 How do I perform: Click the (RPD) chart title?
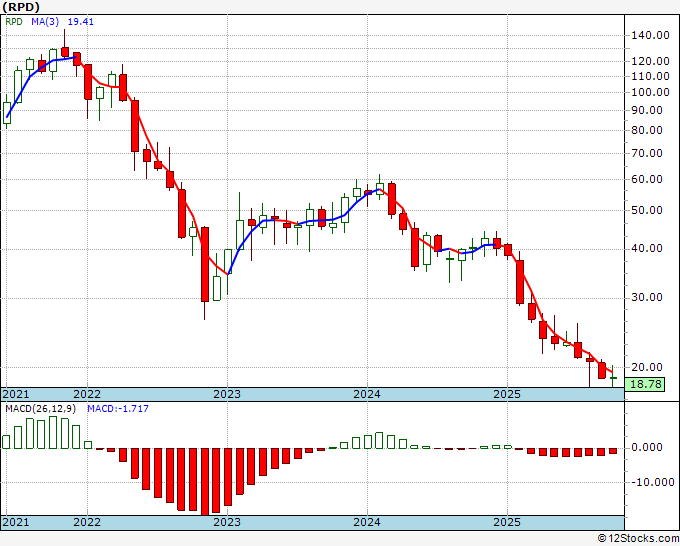click(x=21, y=7)
